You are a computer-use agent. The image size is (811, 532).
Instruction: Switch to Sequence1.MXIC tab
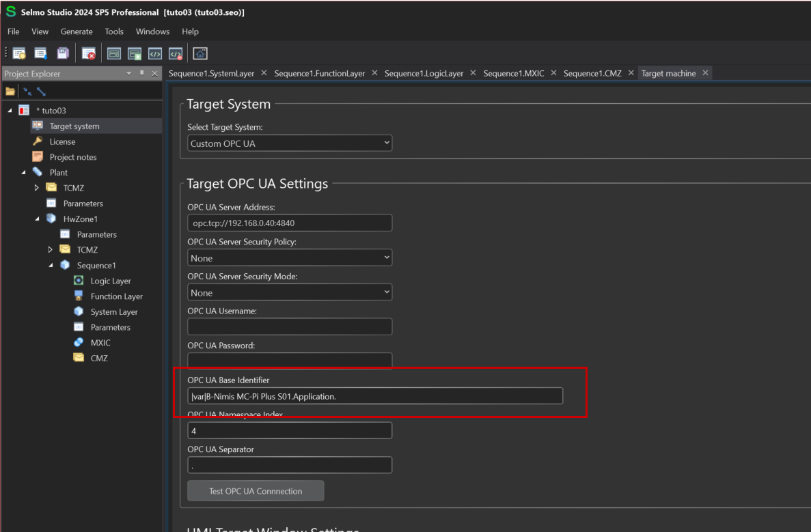point(514,74)
